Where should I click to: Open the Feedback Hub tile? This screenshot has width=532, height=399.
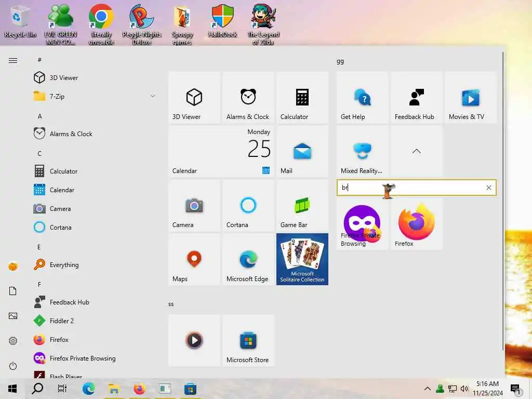pyautogui.click(x=416, y=97)
